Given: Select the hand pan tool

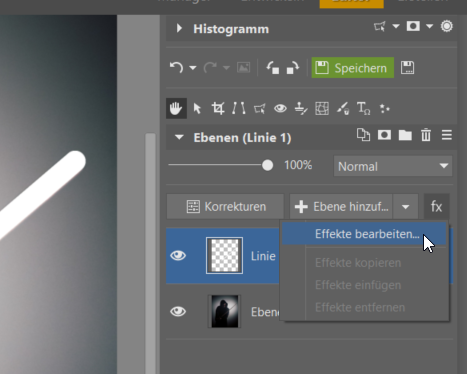Looking at the screenshot, I should pos(176,108).
